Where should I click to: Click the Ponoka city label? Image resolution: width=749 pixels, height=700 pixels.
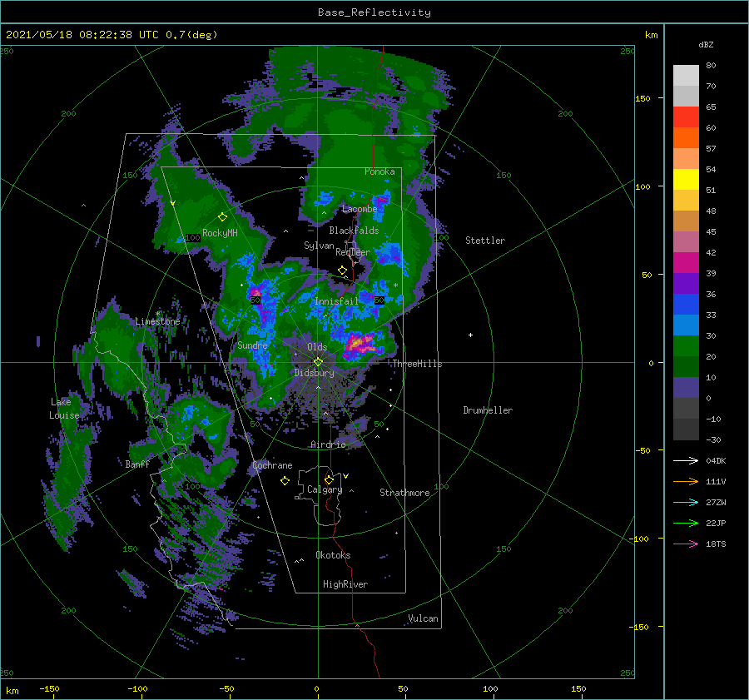(379, 171)
